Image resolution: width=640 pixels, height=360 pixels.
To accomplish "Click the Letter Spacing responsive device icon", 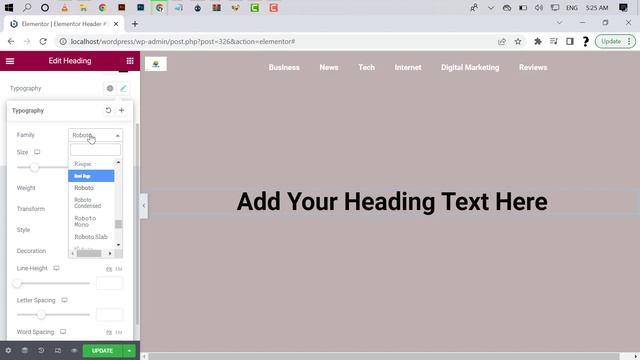I will pyautogui.click(x=64, y=300).
